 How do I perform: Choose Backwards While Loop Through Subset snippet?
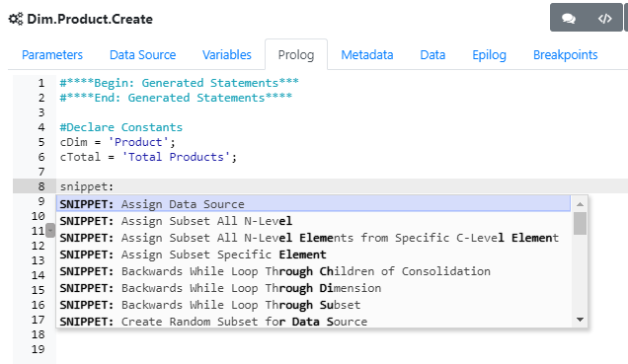coord(313,305)
